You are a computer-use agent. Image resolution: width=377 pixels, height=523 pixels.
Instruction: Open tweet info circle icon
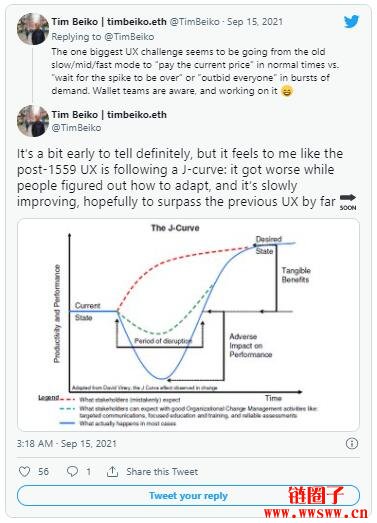point(352,444)
